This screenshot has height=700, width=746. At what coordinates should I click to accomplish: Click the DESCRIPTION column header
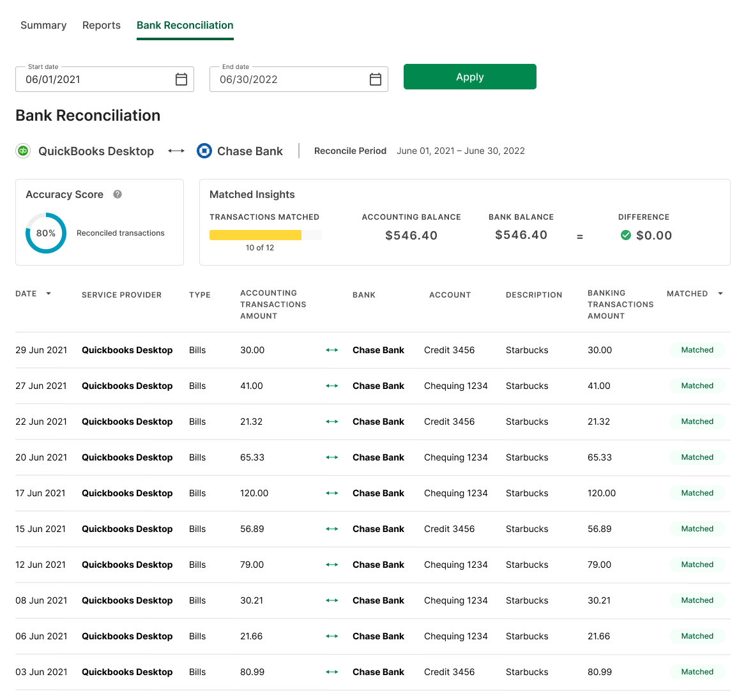point(534,295)
